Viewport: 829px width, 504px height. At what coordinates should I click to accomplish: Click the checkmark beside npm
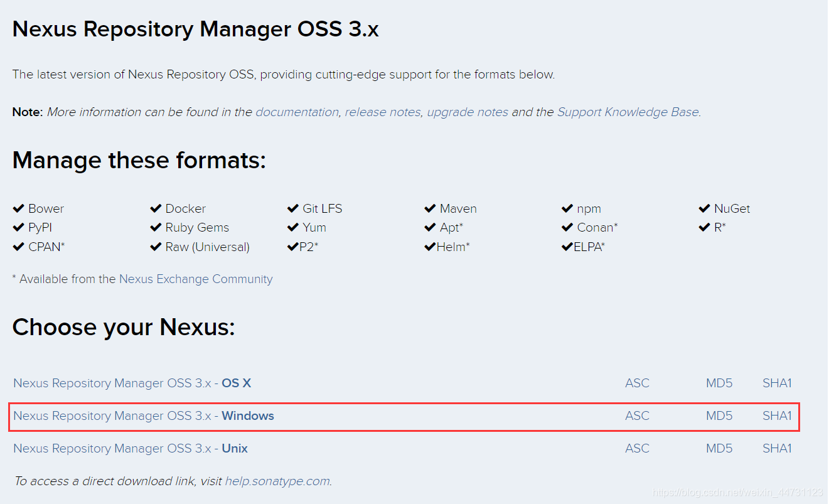coord(567,208)
